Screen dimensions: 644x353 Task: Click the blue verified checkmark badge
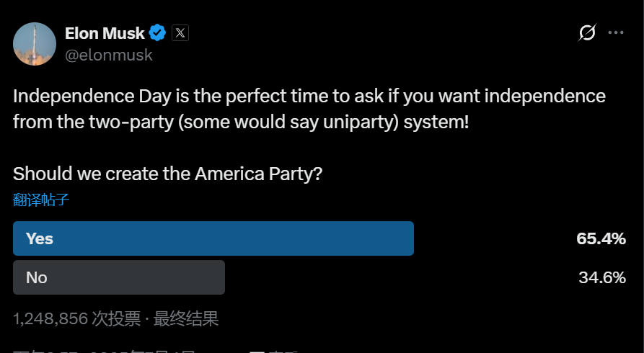click(157, 33)
